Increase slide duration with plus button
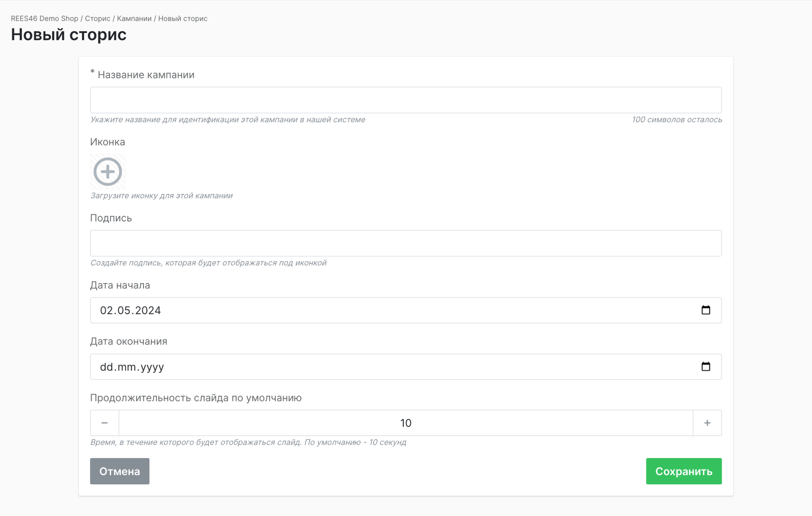 tap(707, 423)
